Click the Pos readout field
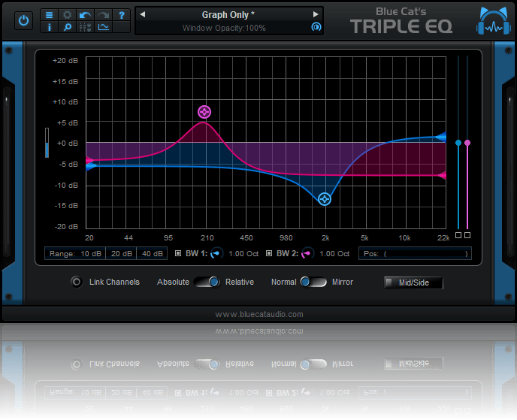 pos(415,253)
